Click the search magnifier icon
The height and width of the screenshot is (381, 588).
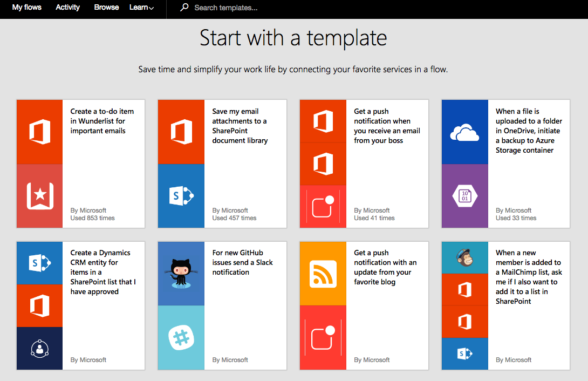tap(184, 7)
